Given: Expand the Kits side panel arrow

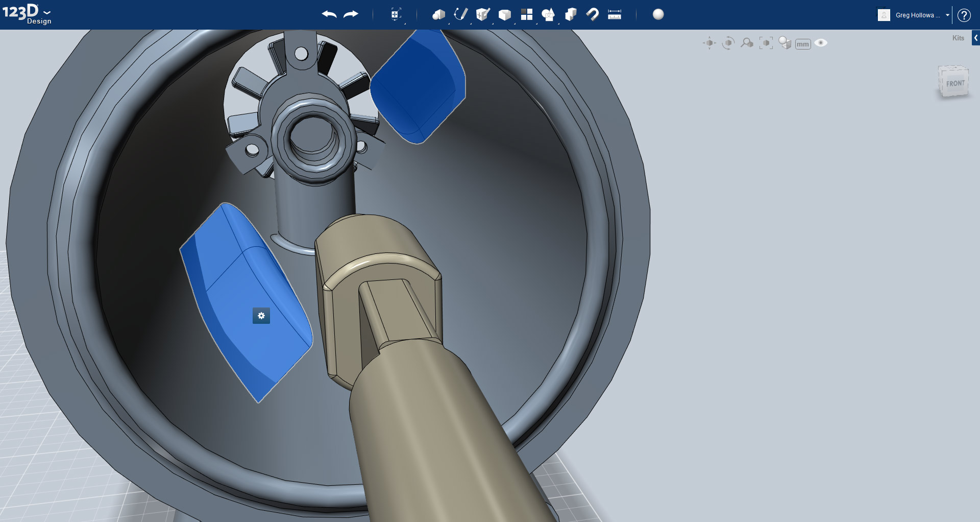Looking at the screenshot, I should pos(975,38).
